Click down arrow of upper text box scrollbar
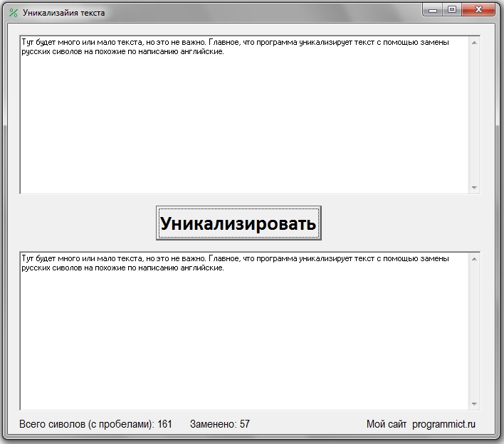 [474, 187]
